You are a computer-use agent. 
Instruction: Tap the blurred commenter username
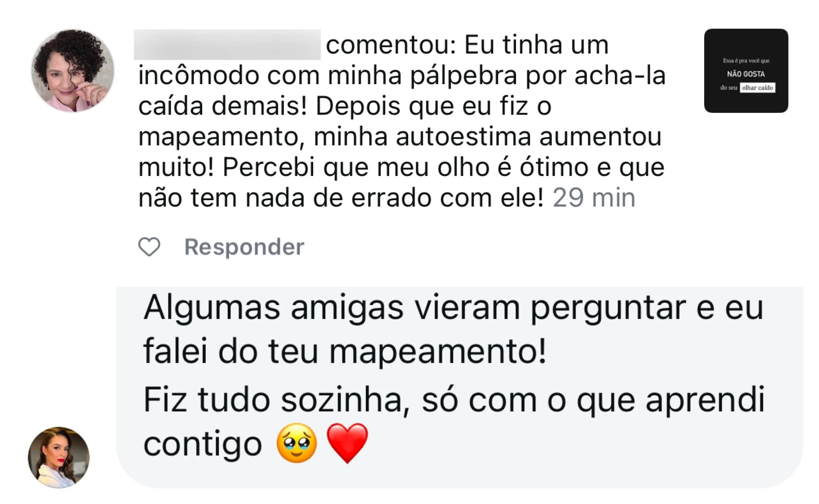[227, 45]
